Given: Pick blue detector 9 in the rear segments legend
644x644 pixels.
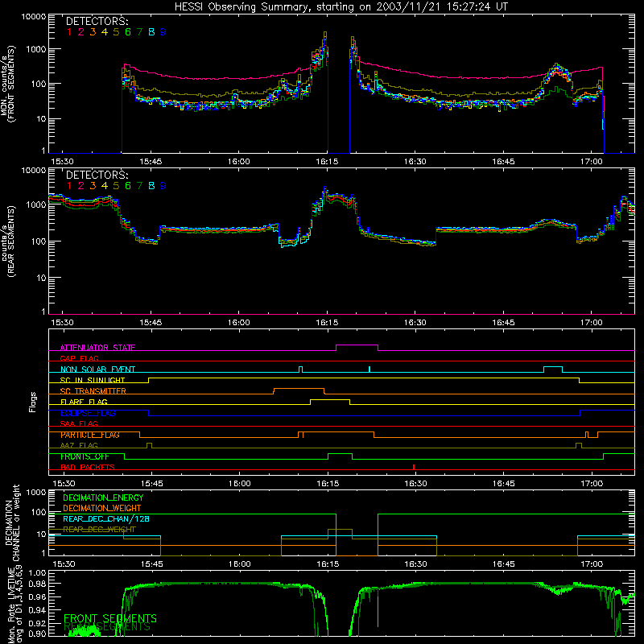Looking at the screenshot, I should [x=163, y=186].
